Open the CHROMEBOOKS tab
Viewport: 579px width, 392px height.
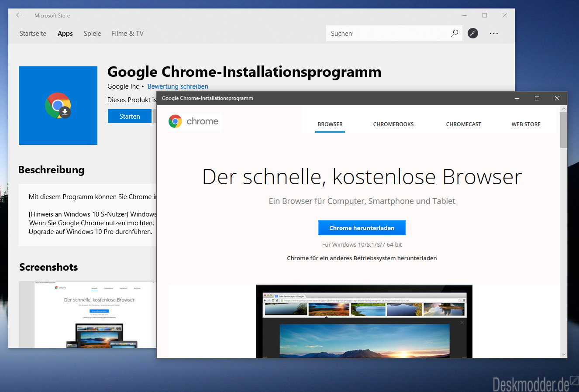(x=393, y=124)
